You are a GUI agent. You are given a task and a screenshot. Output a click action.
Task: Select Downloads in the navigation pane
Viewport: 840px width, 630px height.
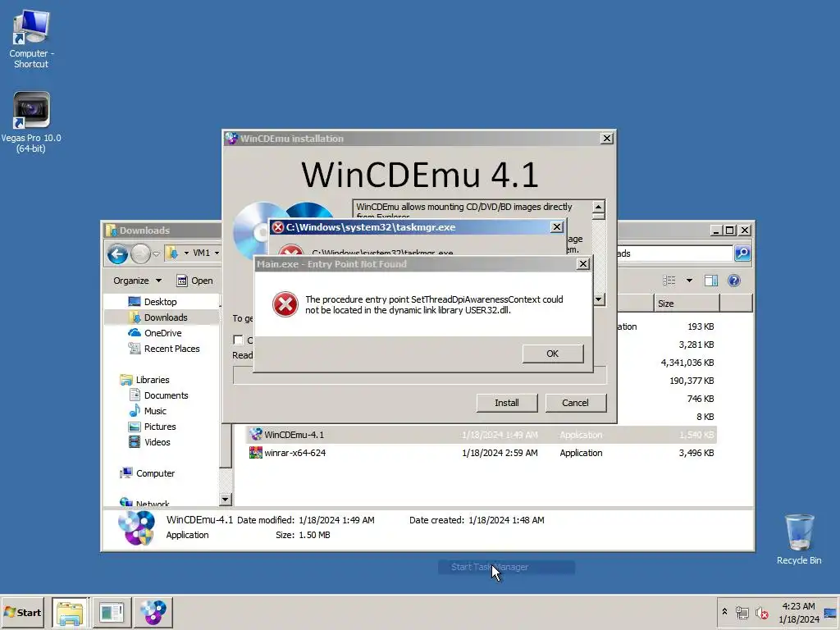(x=166, y=317)
